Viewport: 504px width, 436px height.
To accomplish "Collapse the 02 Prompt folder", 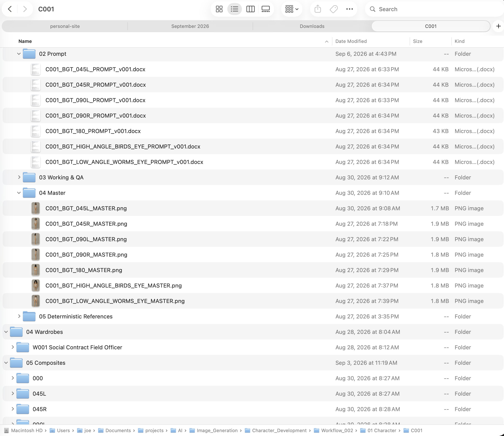I will pos(19,54).
